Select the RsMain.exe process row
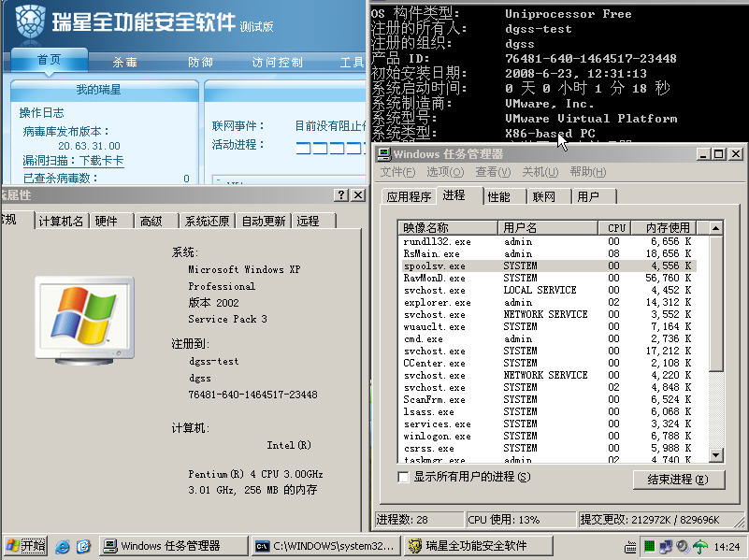 coord(547,254)
